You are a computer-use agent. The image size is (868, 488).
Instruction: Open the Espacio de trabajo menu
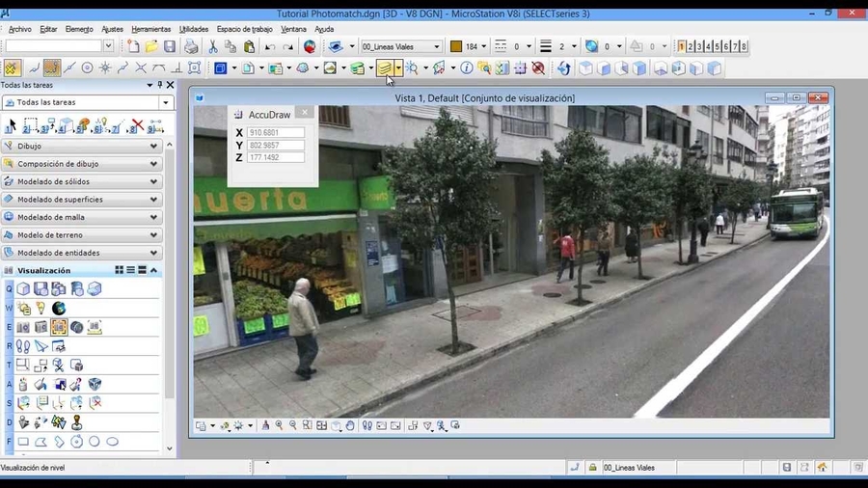point(244,29)
